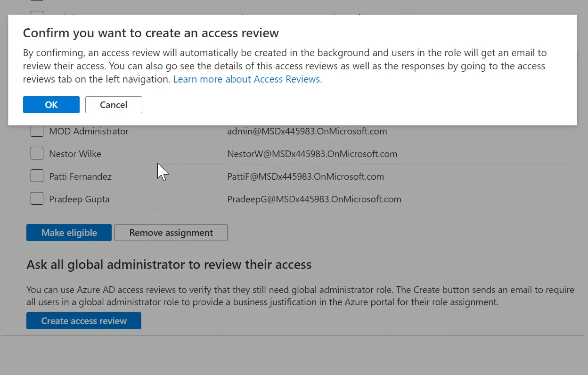Click the Create access review button
Viewport: 588px width, 375px height.
pyautogui.click(x=84, y=321)
